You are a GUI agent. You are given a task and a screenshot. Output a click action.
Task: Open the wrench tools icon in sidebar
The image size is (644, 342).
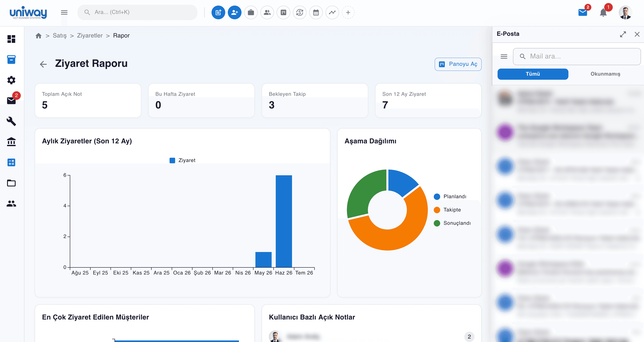pyautogui.click(x=11, y=121)
